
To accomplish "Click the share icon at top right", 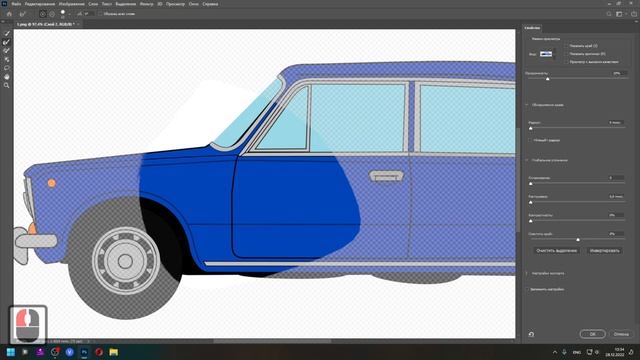I will [x=633, y=14].
